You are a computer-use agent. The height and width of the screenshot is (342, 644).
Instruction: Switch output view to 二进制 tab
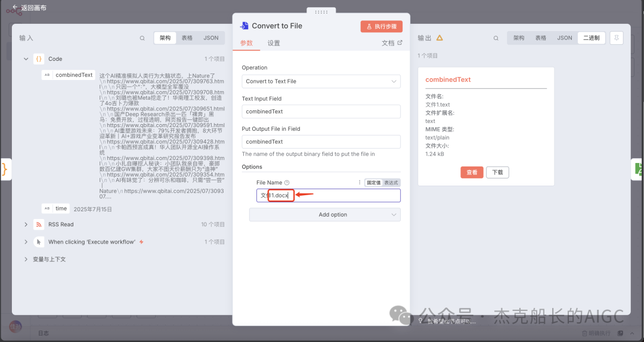592,38
